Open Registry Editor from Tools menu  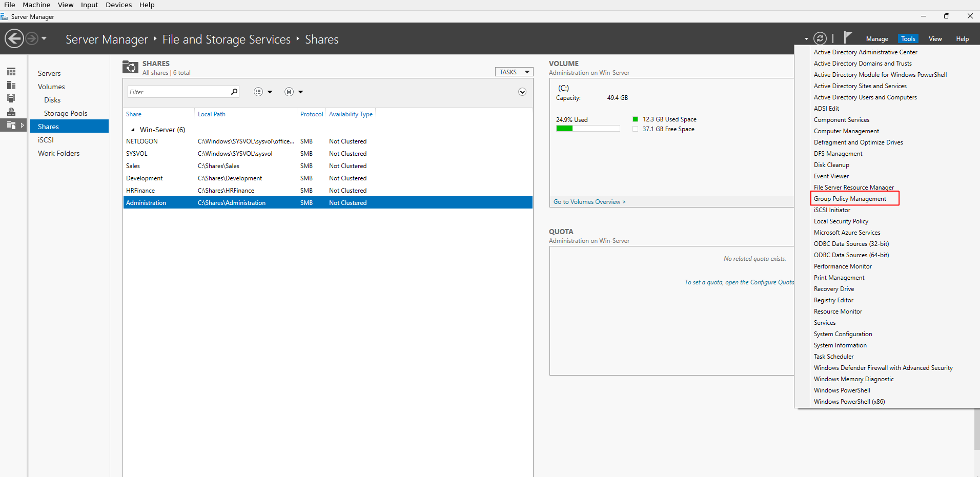point(833,300)
